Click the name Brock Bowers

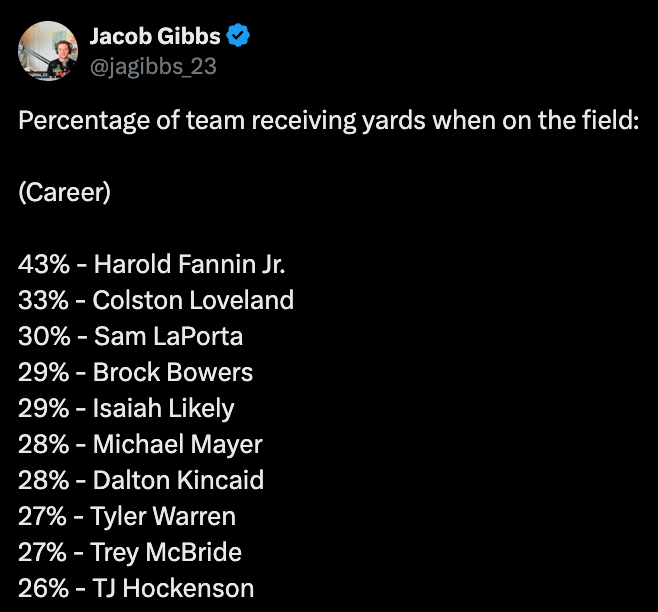pos(173,373)
